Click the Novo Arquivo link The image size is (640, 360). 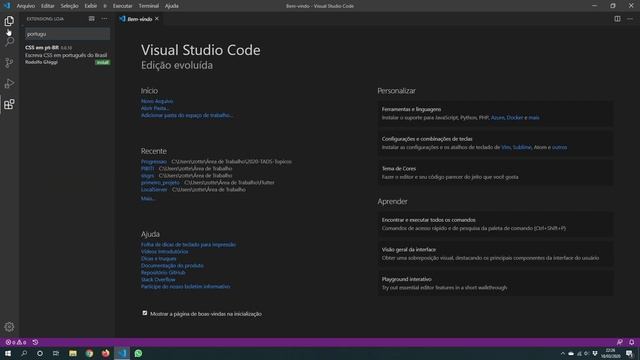157,101
